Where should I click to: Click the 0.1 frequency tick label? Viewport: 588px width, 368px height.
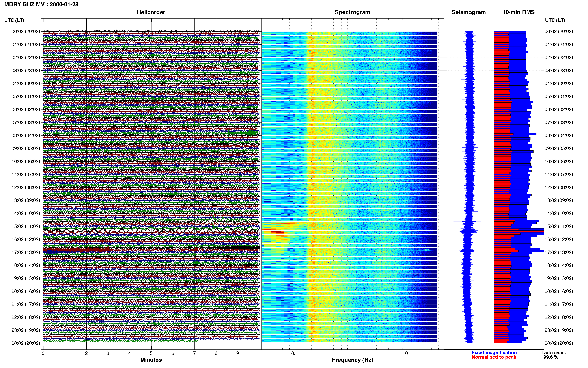coord(295,353)
